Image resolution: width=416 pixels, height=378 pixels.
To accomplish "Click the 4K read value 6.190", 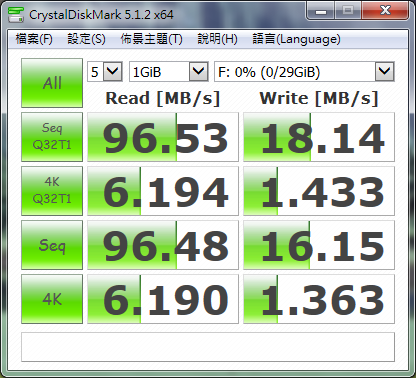I will pos(163,299).
